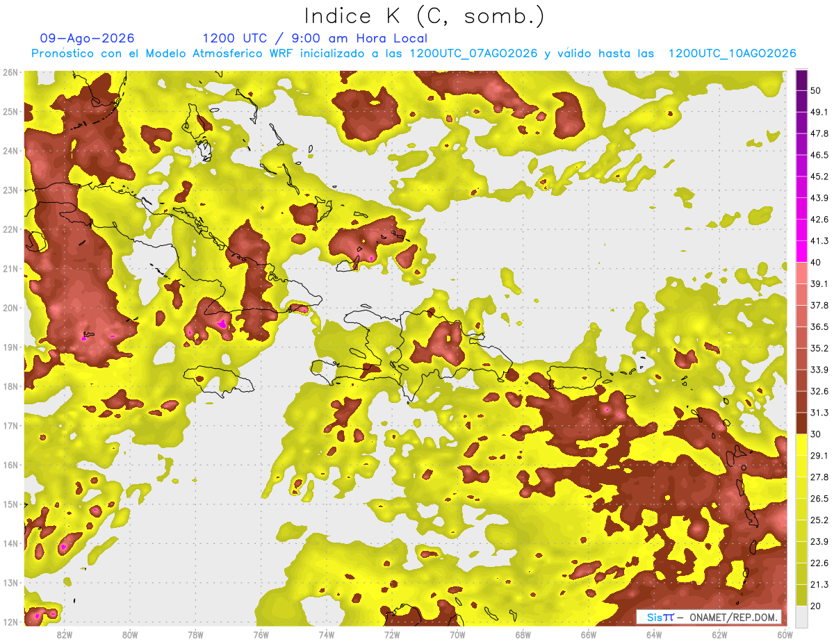Click the '33.9' color scale value
834x644 pixels.
819,370
